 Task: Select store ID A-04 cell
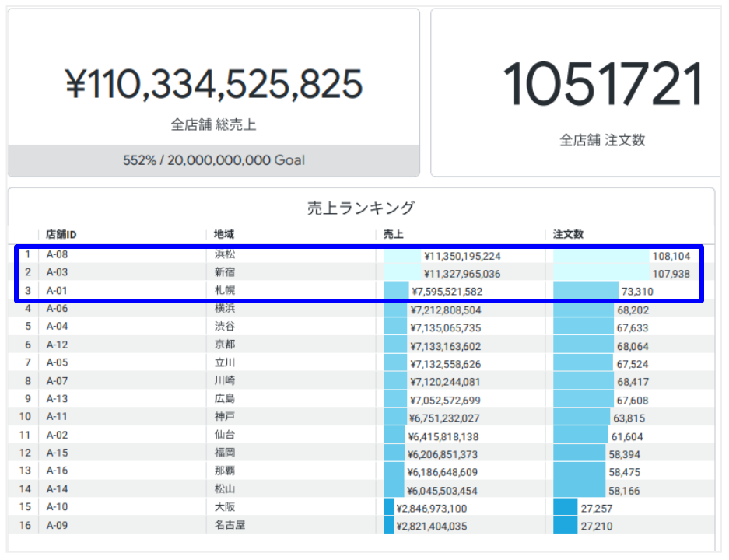58,327
